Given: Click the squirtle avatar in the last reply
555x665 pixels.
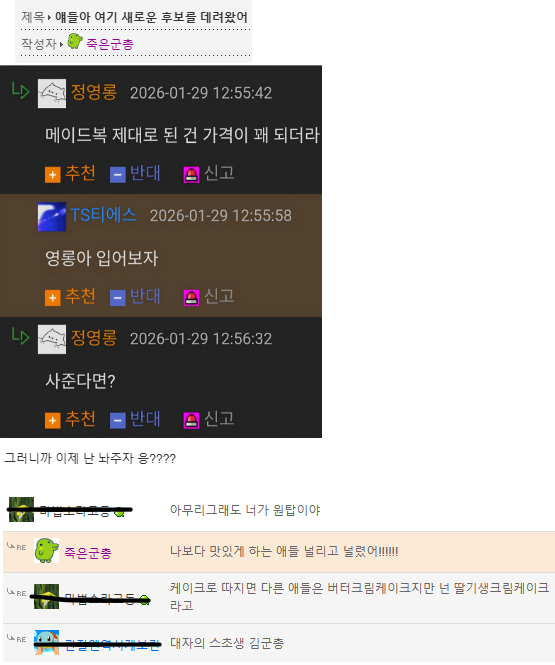Looking at the screenshot, I should pyautogui.click(x=47, y=643).
